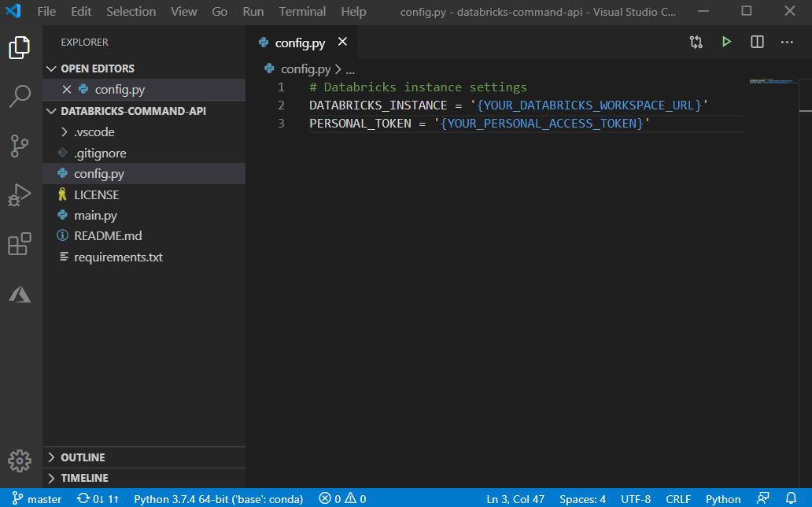
Task: Click PERSONAL_TOKEN variable on line 3
Action: [x=360, y=124]
